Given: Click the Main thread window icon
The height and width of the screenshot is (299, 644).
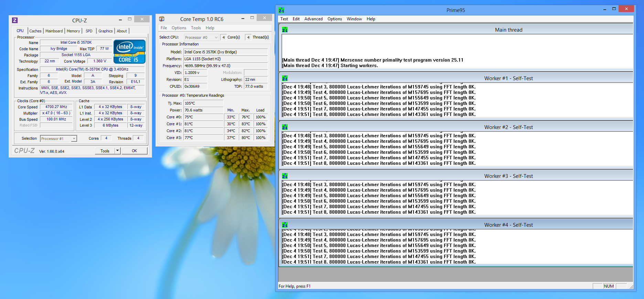Looking at the screenshot, I should pyautogui.click(x=285, y=30).
